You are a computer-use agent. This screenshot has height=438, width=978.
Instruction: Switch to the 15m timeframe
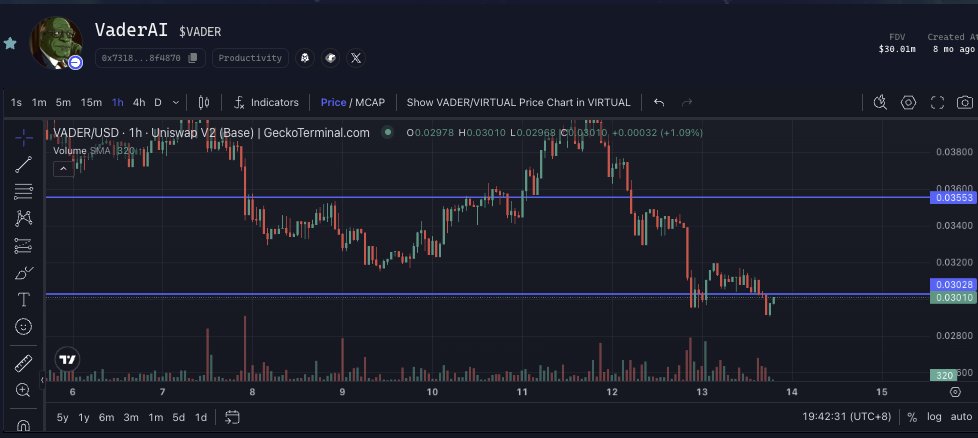pyautogui.click(x=91, y=102)
